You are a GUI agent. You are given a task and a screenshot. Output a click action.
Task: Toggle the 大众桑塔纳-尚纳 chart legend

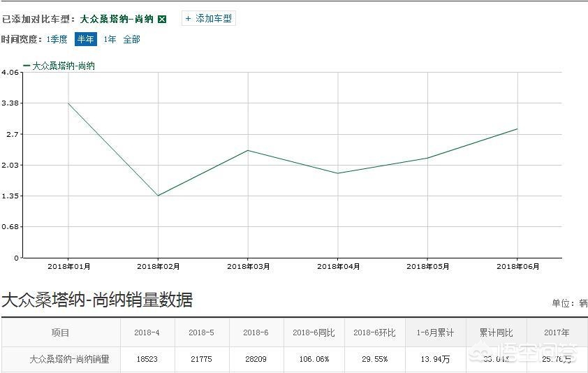coord(59,66)
